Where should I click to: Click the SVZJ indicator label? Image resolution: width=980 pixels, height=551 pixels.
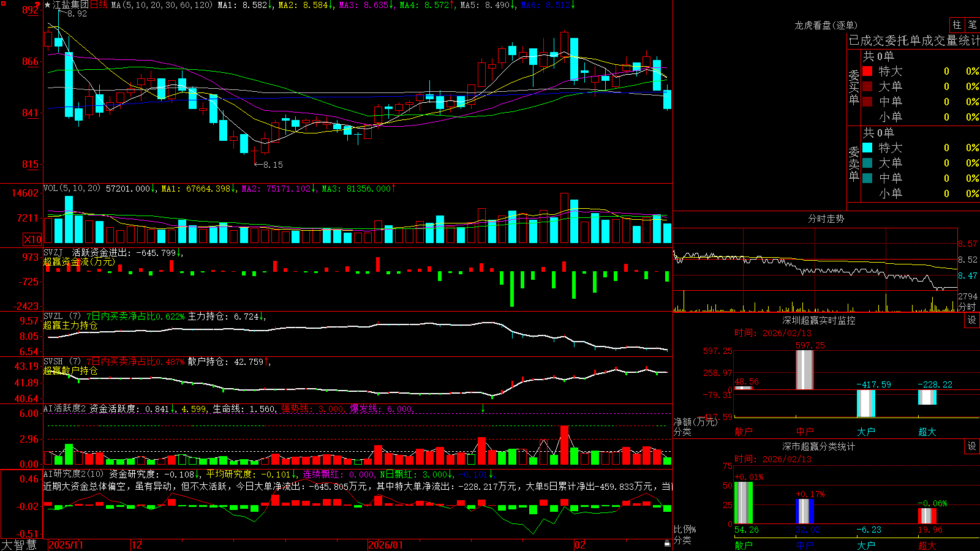(53, 252)
